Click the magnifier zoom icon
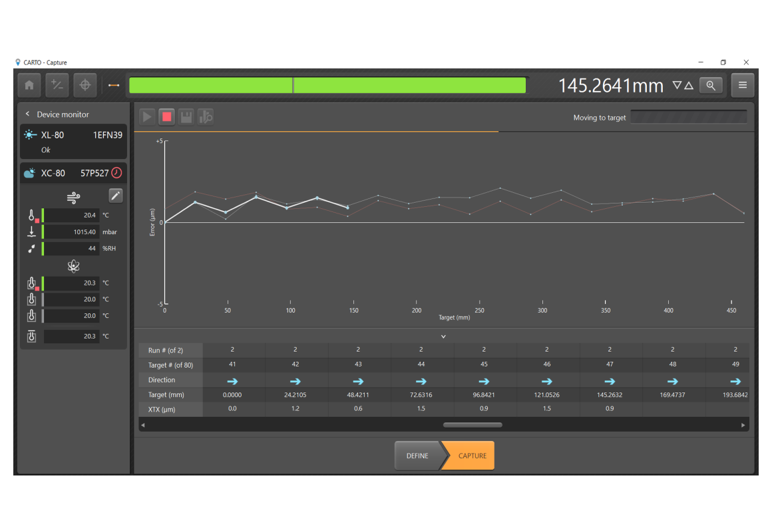Screen dimensions: 772x532 click(711, 85)
